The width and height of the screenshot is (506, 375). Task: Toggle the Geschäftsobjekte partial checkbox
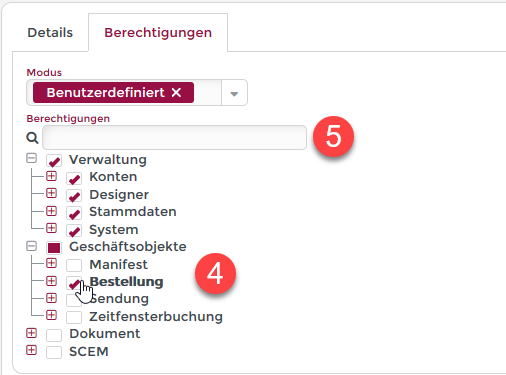pos(54,248)
